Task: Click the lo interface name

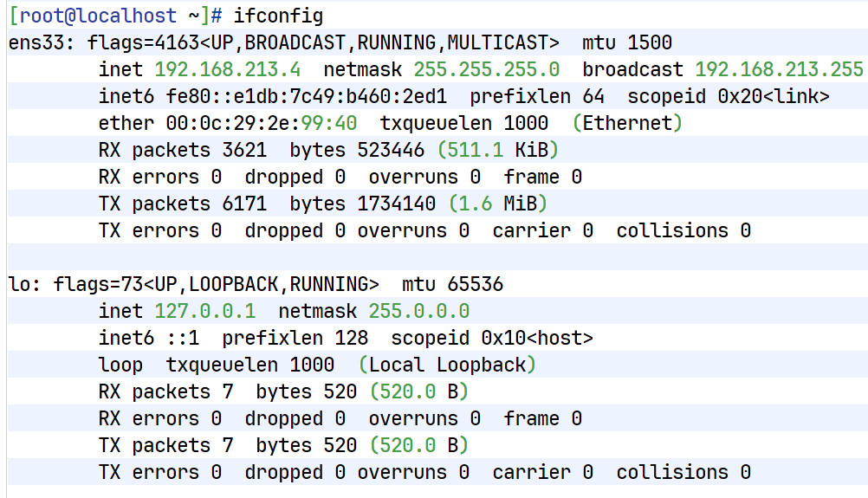Action: click(19, 284)
